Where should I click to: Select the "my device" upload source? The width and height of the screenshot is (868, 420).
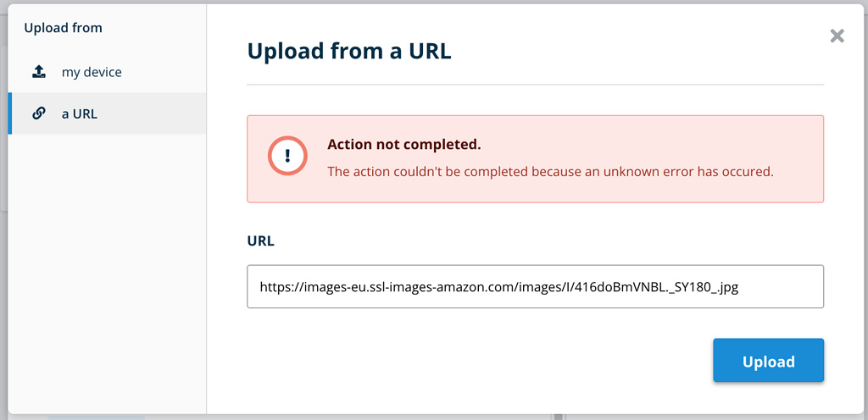point(92,72)
